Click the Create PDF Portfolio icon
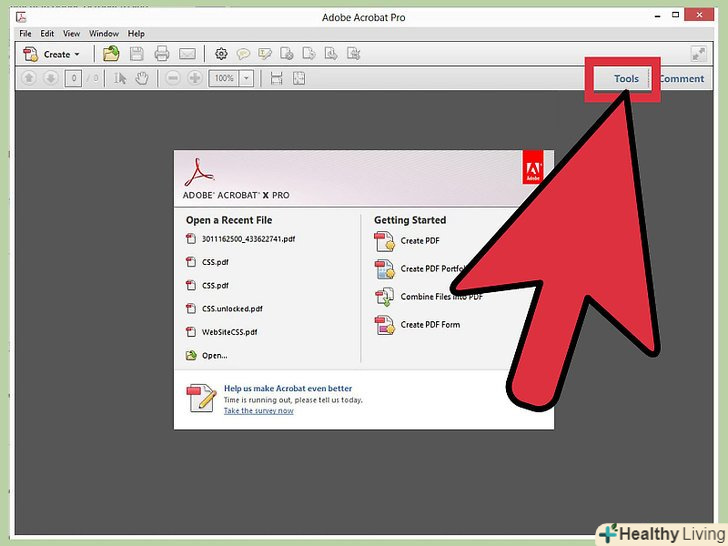This screenshot has height=546, width=728. [384, 269]
